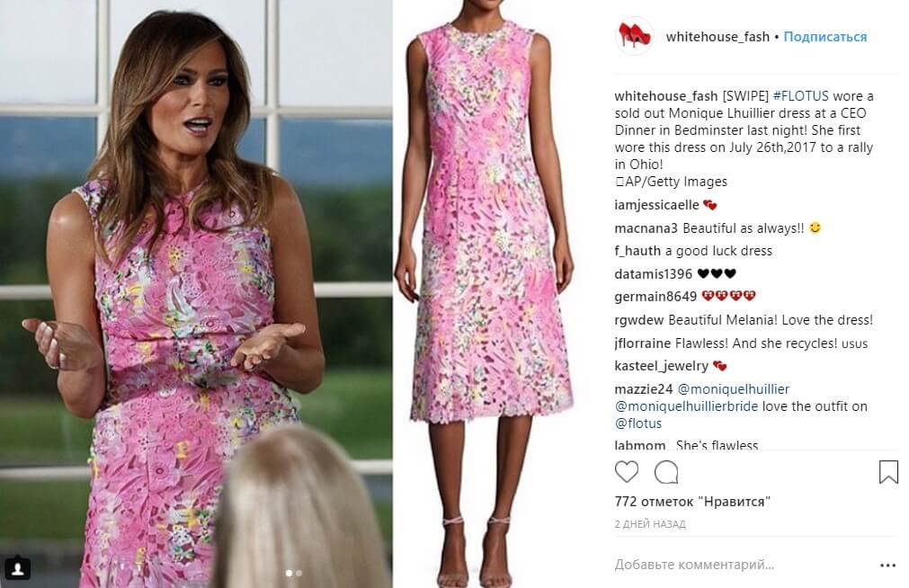Click the @moniquelhuillierbride mention
909x588 pixels.
click(686, 406)
